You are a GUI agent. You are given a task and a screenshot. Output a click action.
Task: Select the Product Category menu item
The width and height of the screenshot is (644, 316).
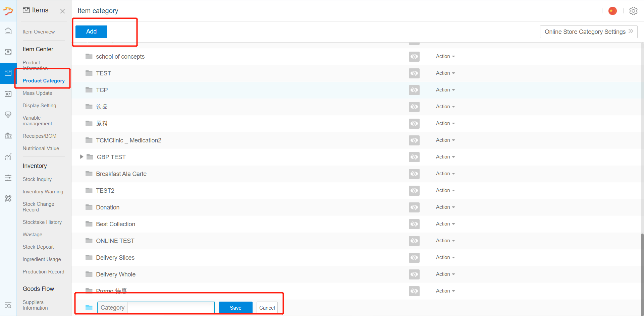click(x=44, y=81)
